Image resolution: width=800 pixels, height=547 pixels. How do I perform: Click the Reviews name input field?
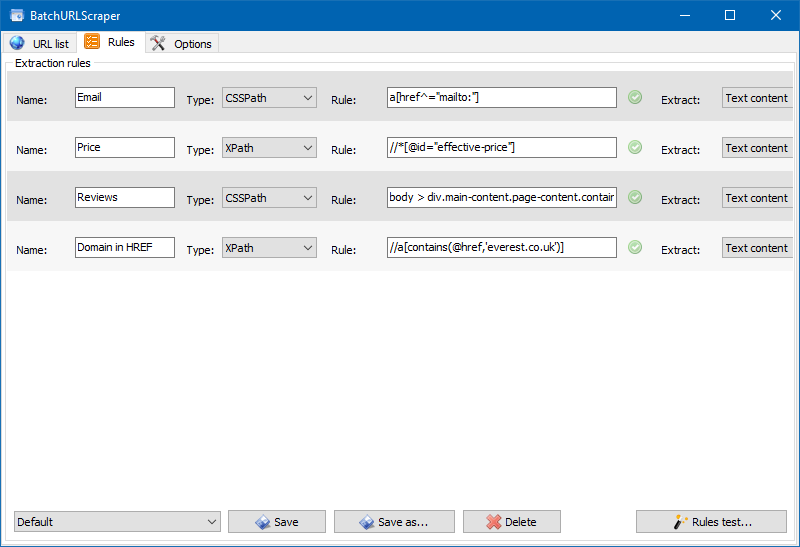click(x=124, y=197)
